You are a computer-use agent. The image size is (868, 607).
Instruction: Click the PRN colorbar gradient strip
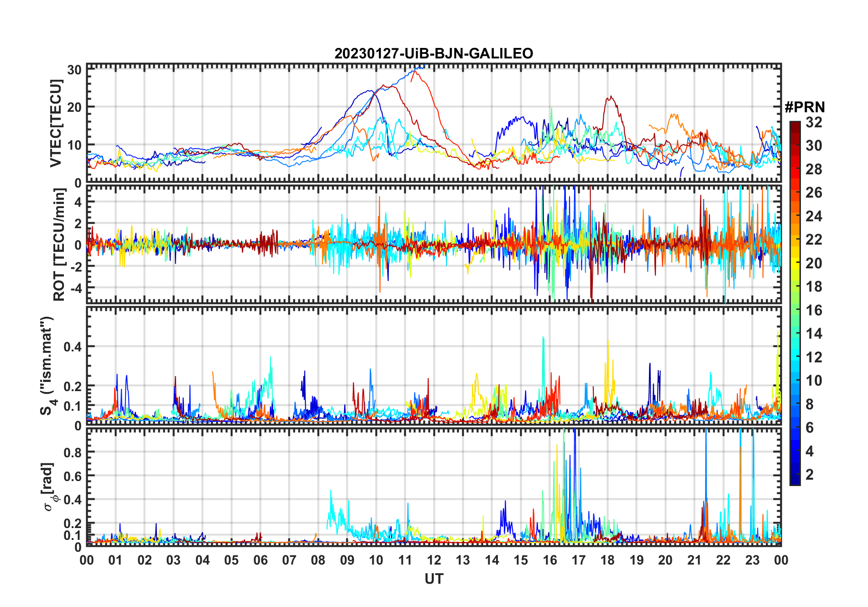pyautogui.click(x=795, y=303)
